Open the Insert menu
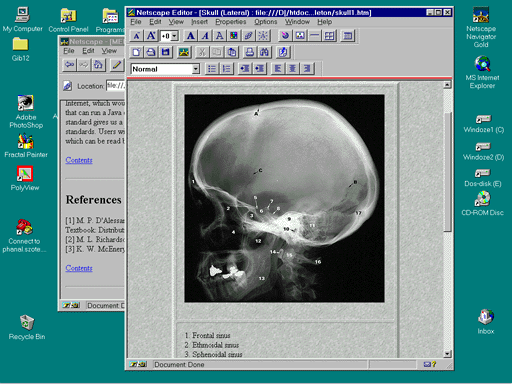 click(199, 22)
